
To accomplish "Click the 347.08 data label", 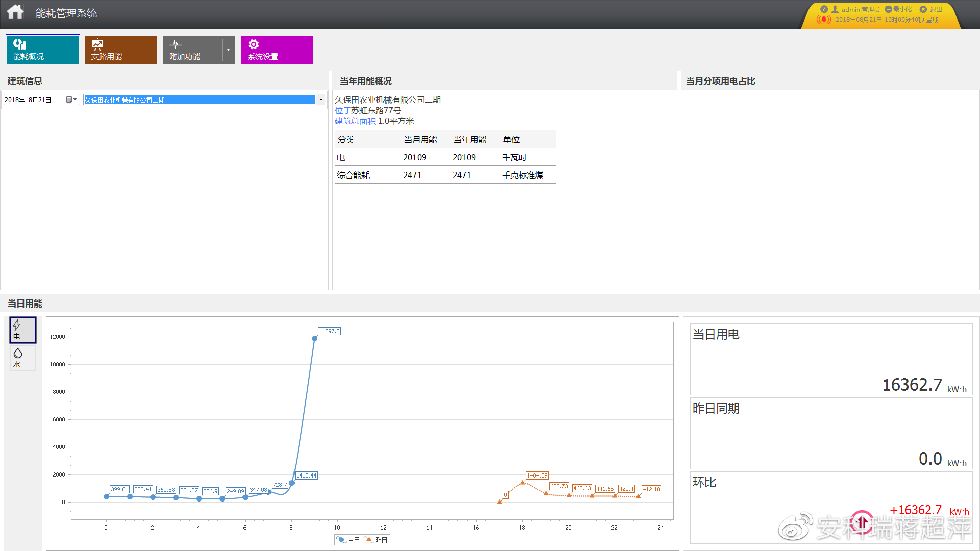I will pyautogui.click(x=258, y=490).
